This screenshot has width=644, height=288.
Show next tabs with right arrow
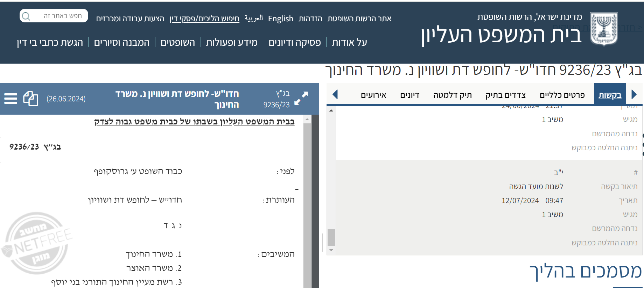coord(634,94)
